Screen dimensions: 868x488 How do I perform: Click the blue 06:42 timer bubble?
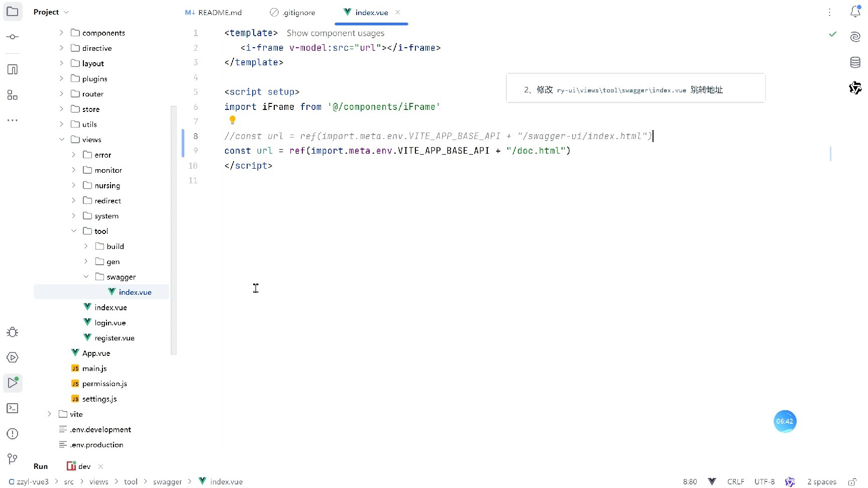[x=785, y=421]
